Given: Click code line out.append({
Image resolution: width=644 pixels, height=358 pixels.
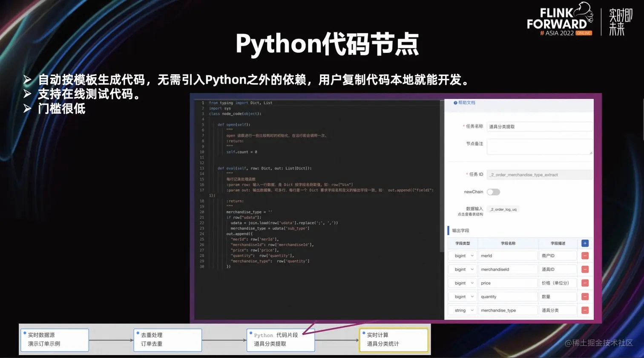Looking at the screenshot, I should (239, 234).
